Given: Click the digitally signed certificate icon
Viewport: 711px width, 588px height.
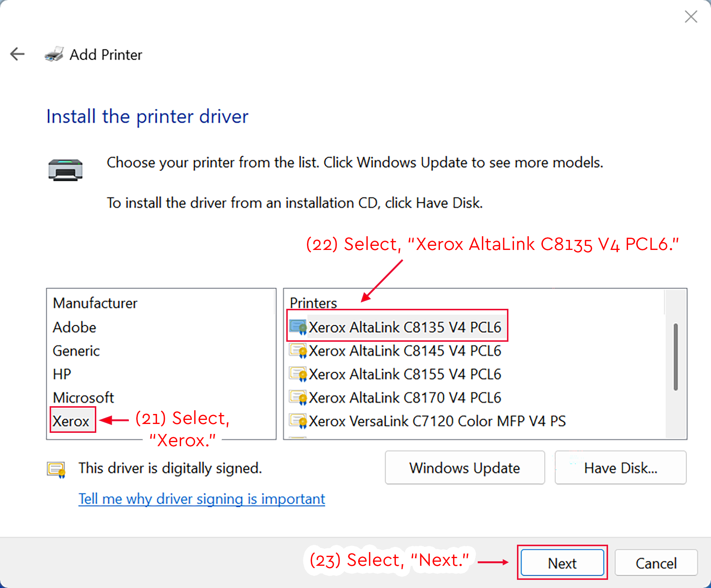Looking at the screenshot, I should click(56, 470).
